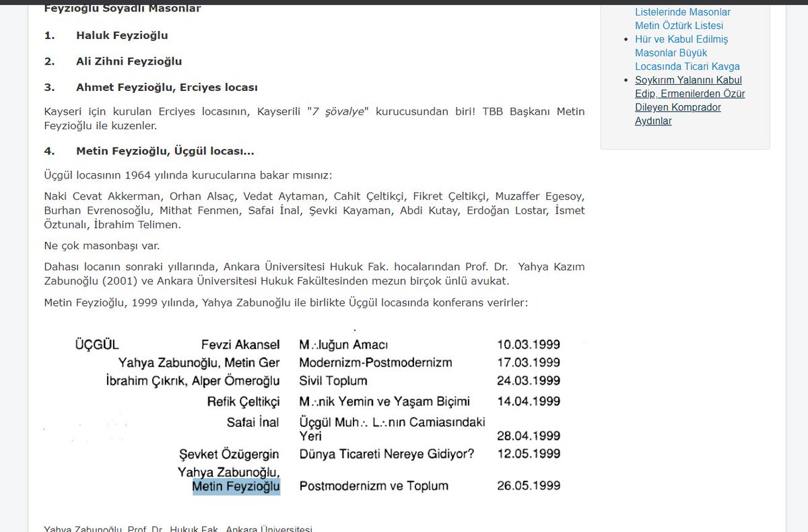The height and width of the screenshot is (532, 808).
Task: Click heading '4. Metin Feyzioğlu, Üçgül locası...'
Action: click(149, 151)
